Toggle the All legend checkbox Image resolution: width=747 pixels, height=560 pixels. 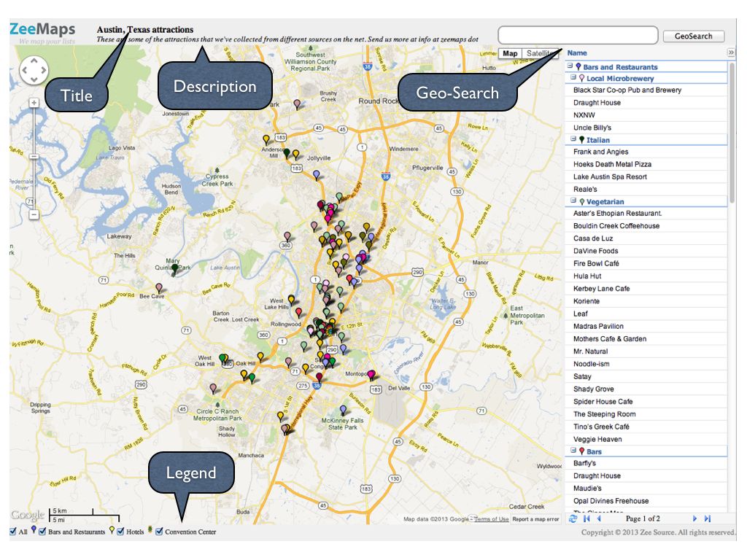coord(13,532)
